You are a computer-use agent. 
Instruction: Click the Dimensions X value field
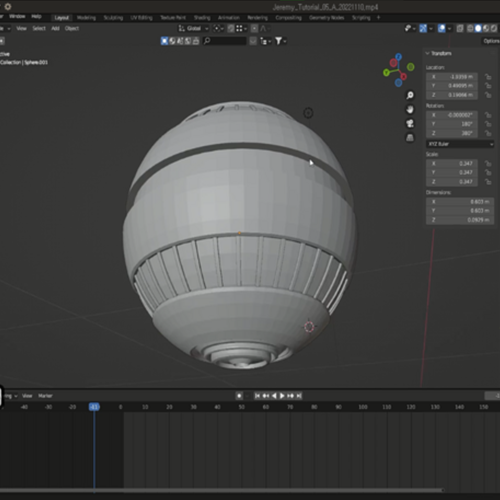(460, 202)
